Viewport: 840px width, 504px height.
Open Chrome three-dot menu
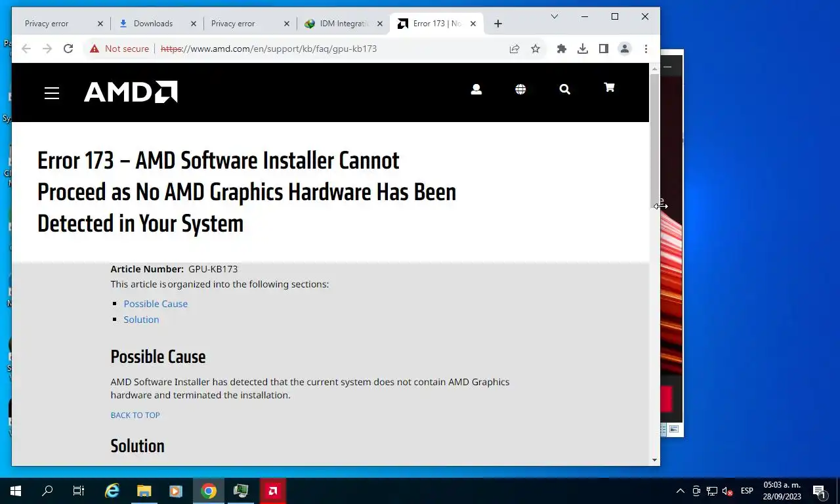tap(646, 49)
